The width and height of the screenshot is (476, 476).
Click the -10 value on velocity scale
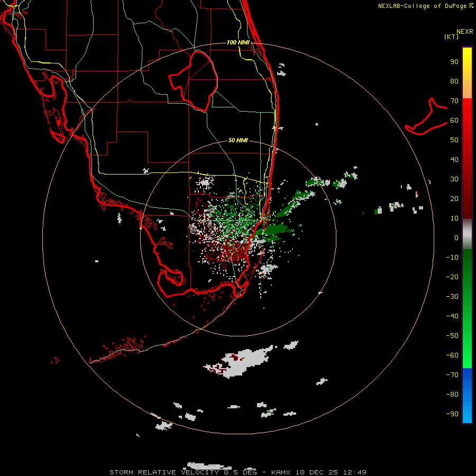(452, 258)
